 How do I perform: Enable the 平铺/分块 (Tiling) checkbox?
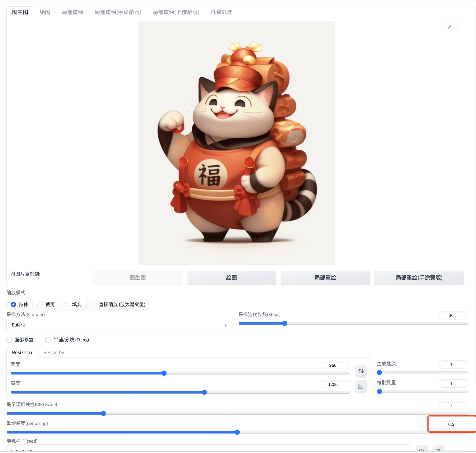tap(48, 340)
